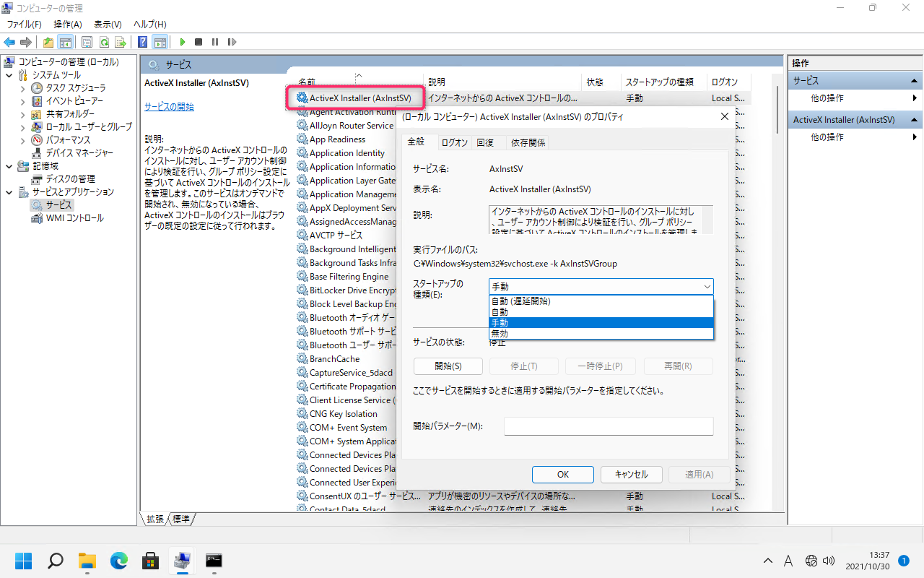Click inside 開始パラメーター(M) input field
The width and height of the screenshot is (924, 578).
point(609,426)
